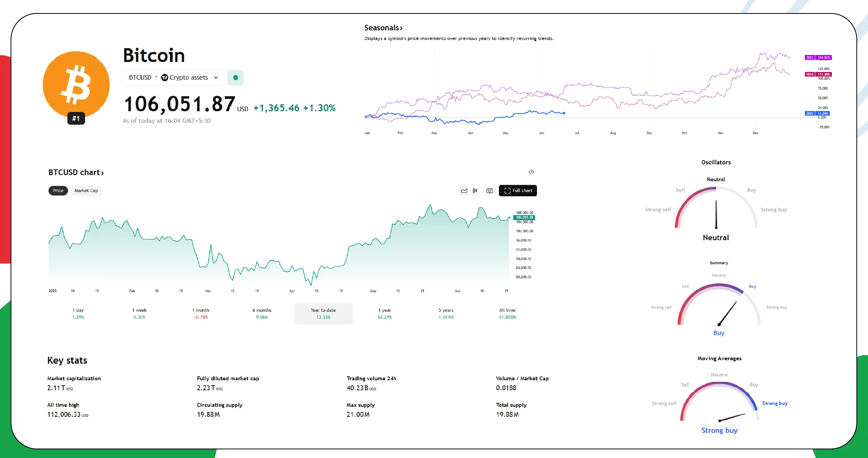Select the 1 year range tab
868x458 pixels.
385,314
